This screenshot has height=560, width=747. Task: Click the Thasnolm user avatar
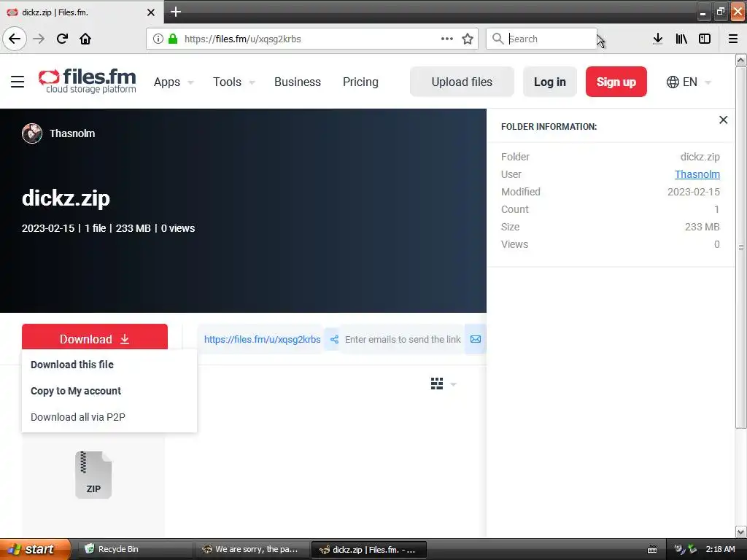(32, 133)
